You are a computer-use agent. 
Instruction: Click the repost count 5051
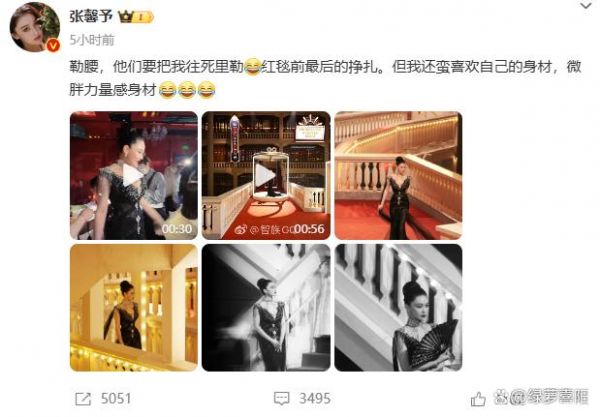click(116, 399)
